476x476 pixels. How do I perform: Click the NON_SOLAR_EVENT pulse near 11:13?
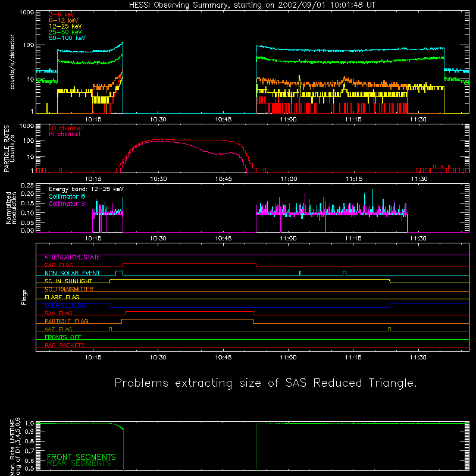(x=345, y=273)
